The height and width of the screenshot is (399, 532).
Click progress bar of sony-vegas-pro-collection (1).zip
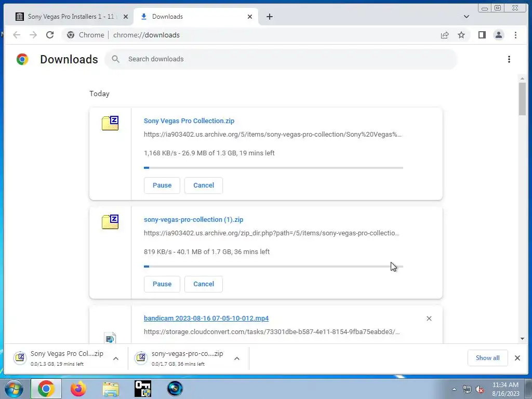click(273, 267)
